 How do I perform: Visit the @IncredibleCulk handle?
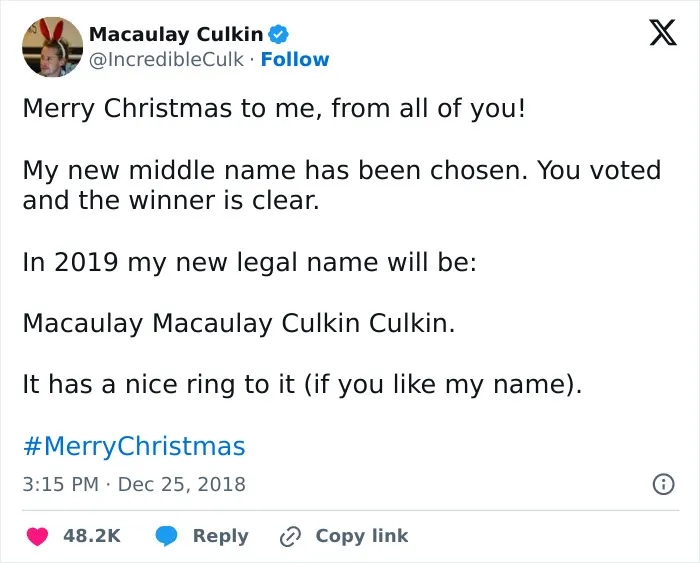click(166, 59)
